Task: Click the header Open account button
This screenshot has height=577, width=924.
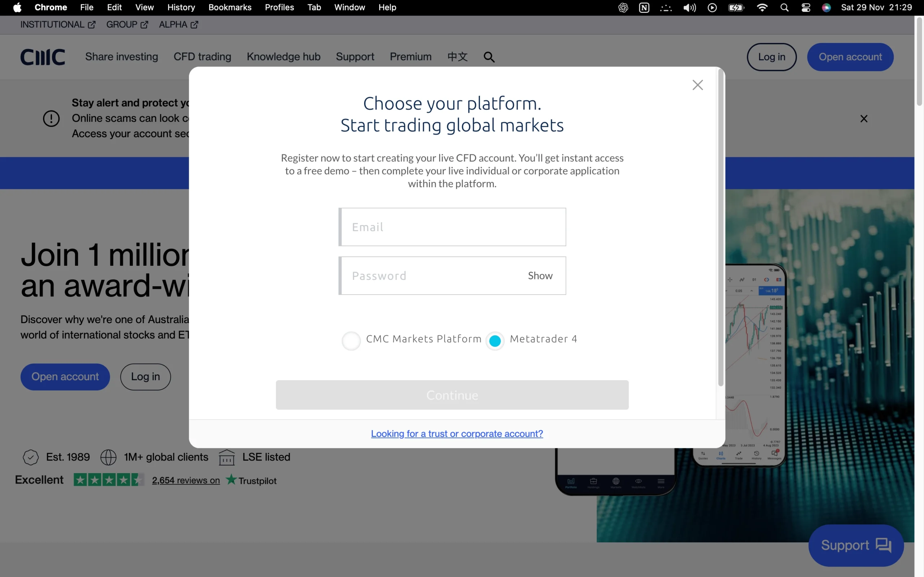Action: point(850,57)
